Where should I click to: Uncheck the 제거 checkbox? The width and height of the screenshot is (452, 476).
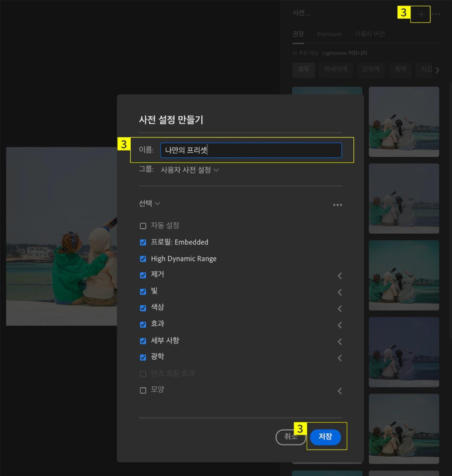(143, 275)
